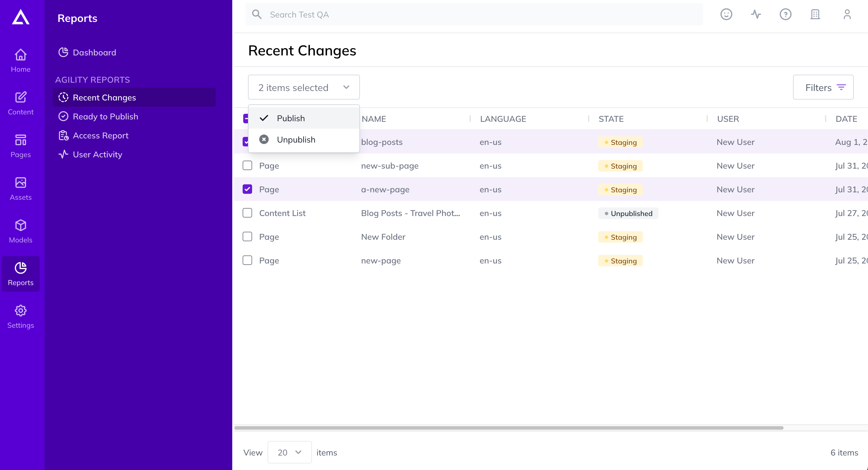Open Dashboard in Reports menu
Screen dimensions: 868x470
87,52
